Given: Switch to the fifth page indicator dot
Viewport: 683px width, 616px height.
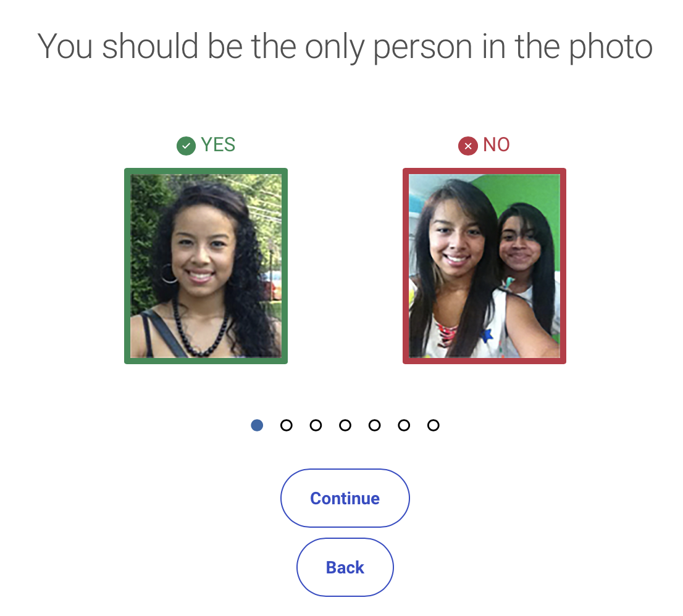Looking at the screenshot, I should 375,425.
